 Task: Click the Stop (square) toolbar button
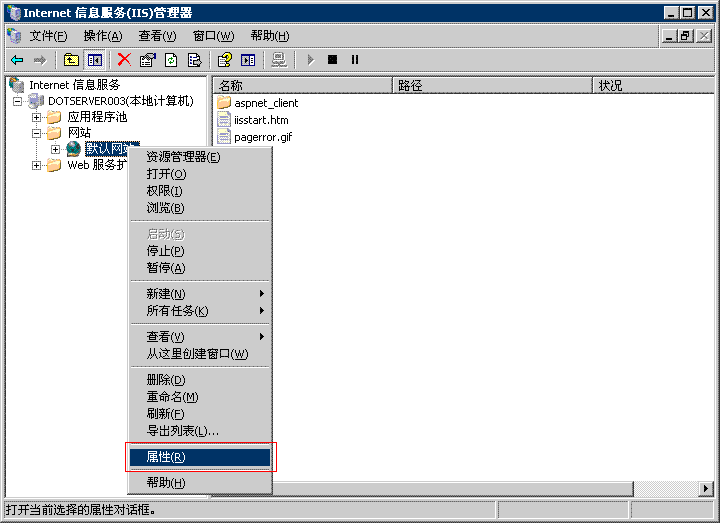pos(332,60)
